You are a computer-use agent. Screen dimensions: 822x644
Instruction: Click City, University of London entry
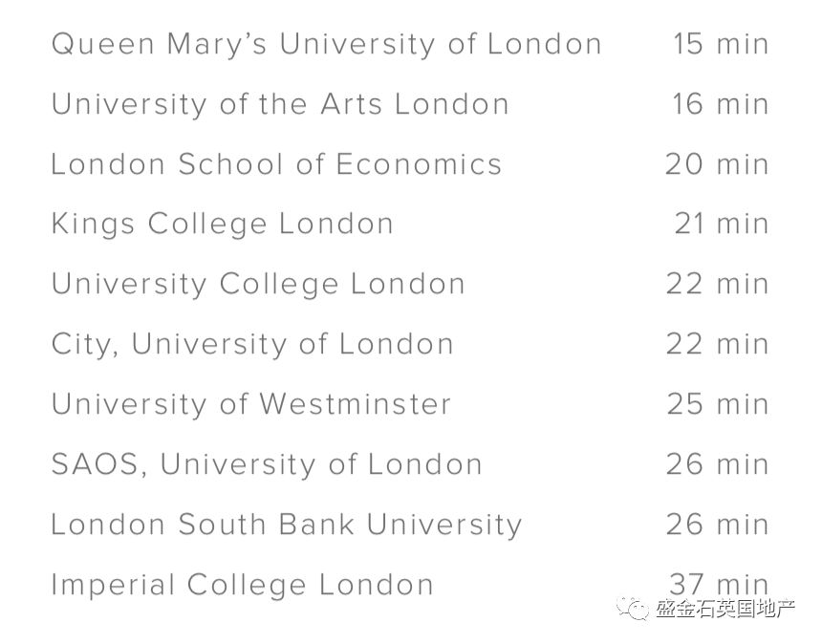(x=252, y=345)
